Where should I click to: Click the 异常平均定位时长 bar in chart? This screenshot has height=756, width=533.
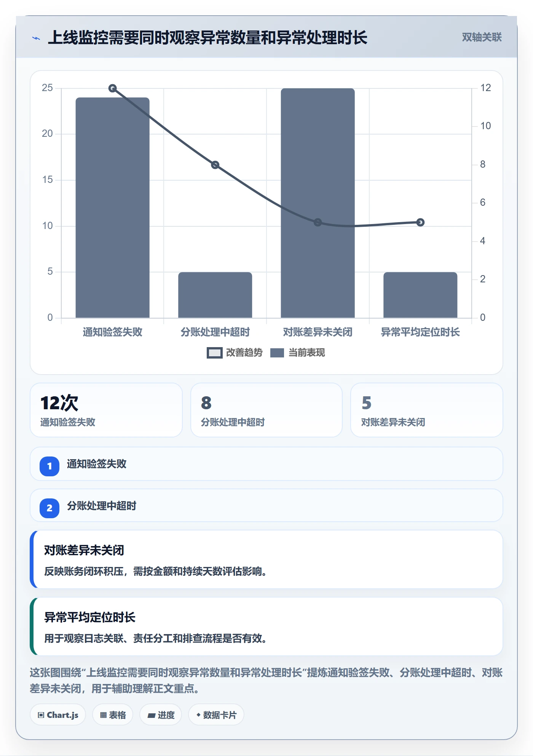coord(420,295)
